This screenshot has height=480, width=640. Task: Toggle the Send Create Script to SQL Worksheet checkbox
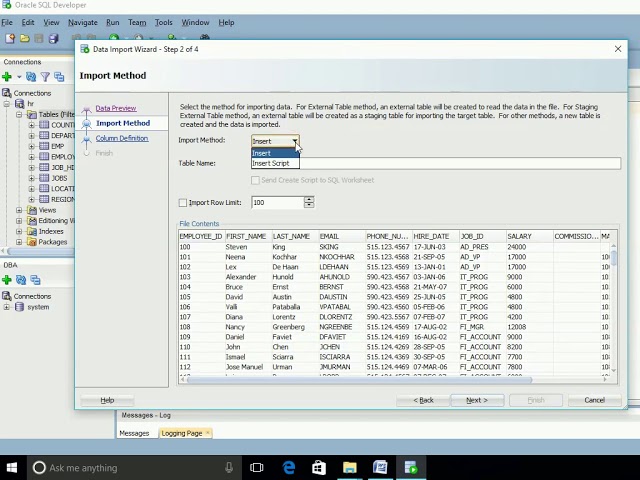point(255,180)
